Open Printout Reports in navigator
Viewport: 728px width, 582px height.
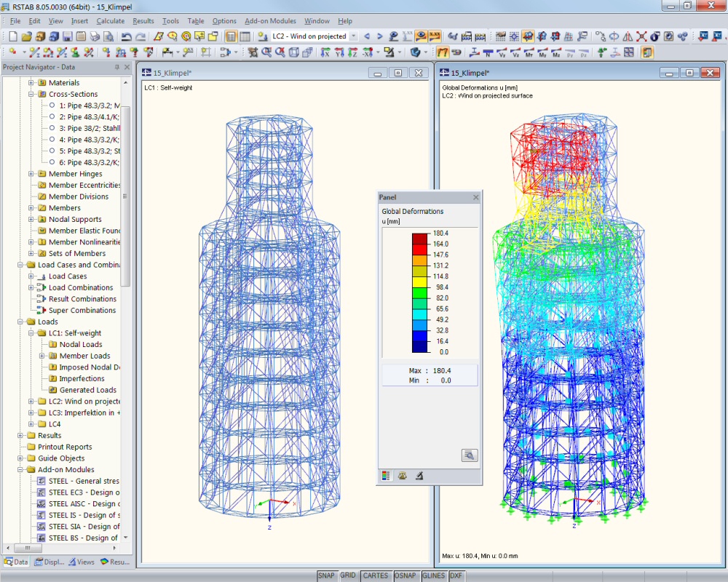pos(60,447)
